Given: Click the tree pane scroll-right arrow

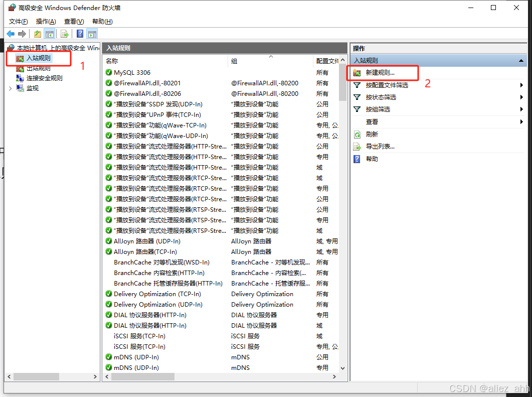Looking at the screenshot, I should 95,376.
